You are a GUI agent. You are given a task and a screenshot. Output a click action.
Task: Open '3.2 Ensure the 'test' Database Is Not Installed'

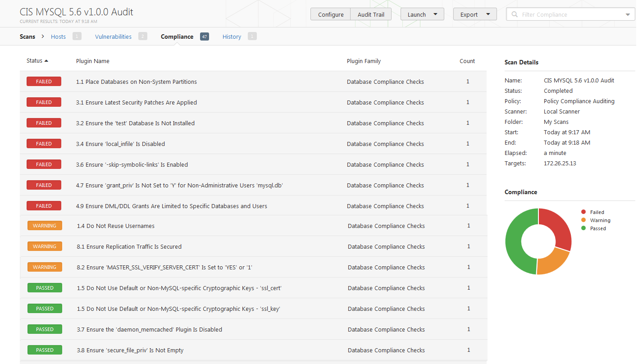135,123
